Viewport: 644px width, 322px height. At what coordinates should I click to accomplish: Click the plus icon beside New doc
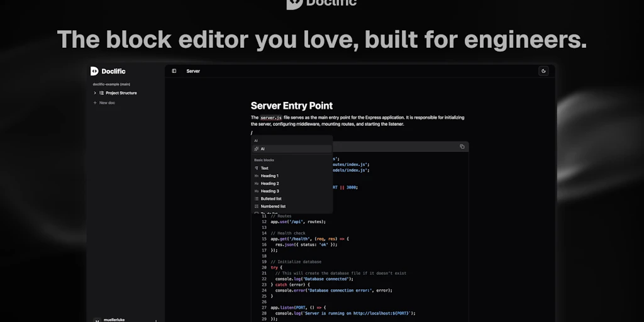(x=95, y=103)
